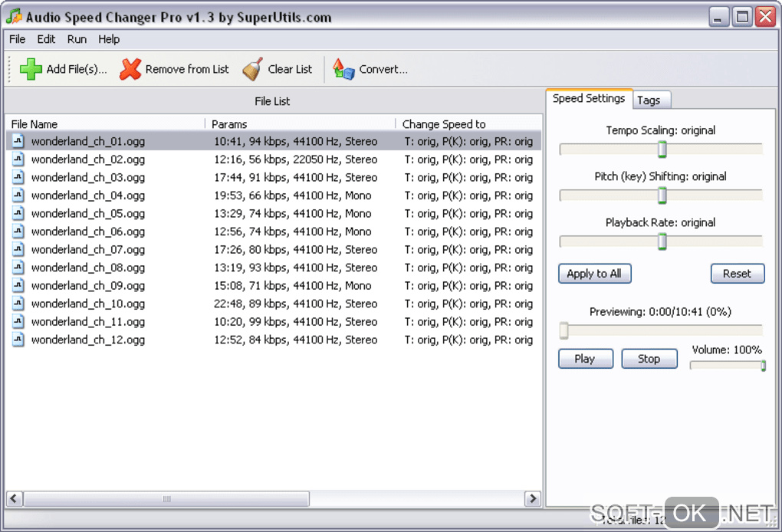Click speed cell of wonderland_ch_07.ogg row

pos(468,249)
